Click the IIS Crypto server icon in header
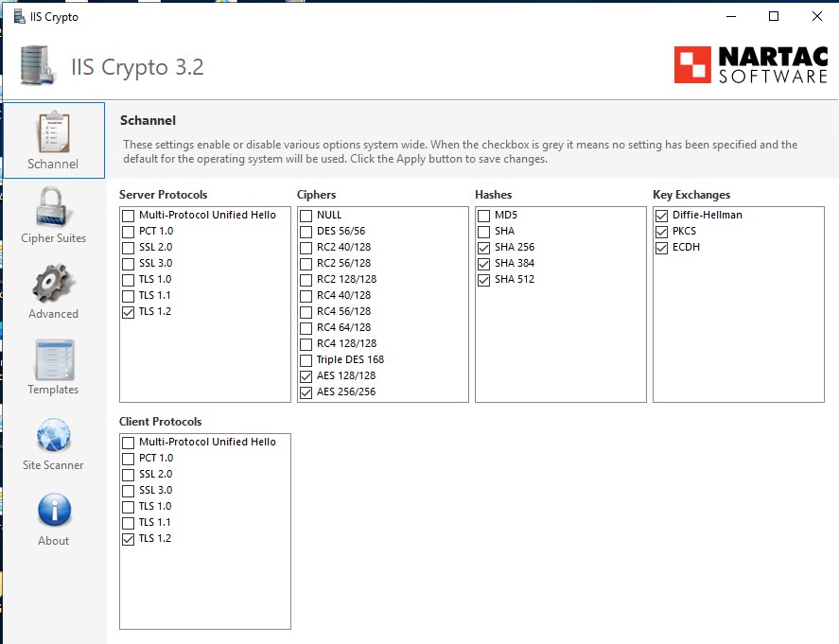The width and height of the screenshot is (839, 644). pos(38,64)
